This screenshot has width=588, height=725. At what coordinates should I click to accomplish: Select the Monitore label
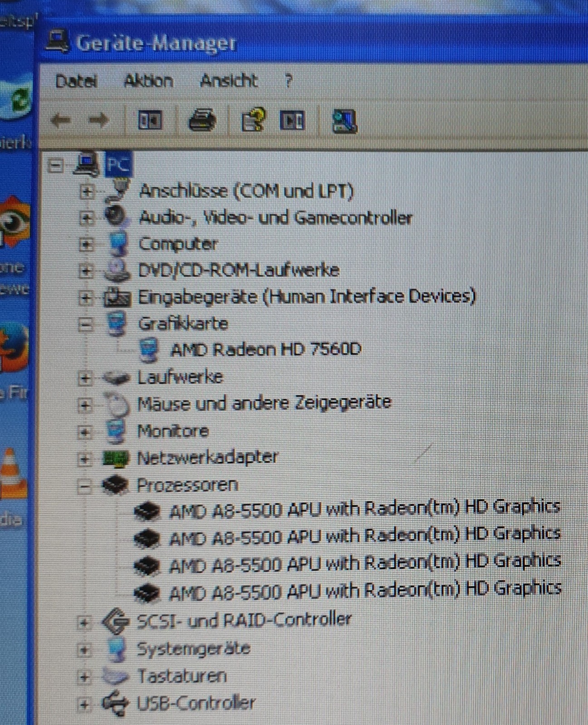click(173, 430)
